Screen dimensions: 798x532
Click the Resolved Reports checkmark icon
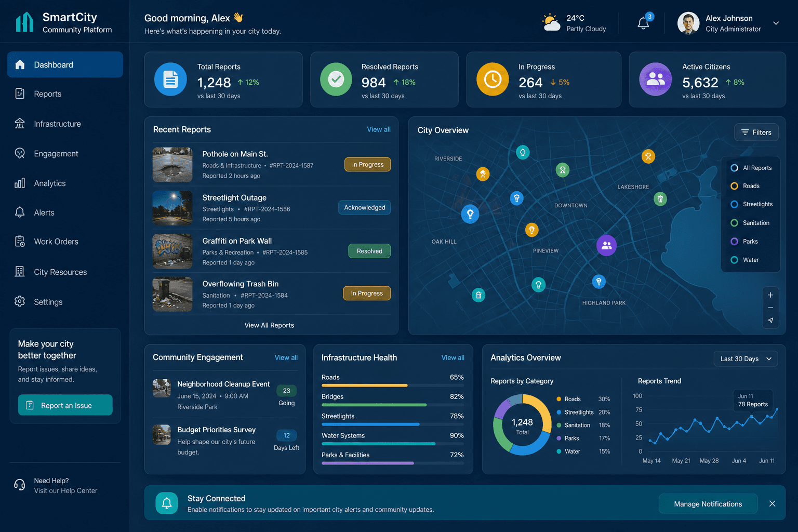pyautogui.click(x=336, y=79)
